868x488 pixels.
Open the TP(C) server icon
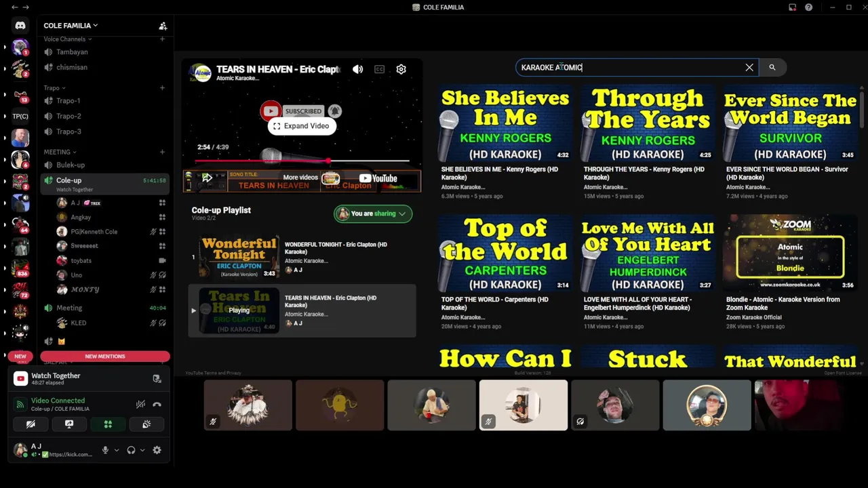click(x=20, y=116)
